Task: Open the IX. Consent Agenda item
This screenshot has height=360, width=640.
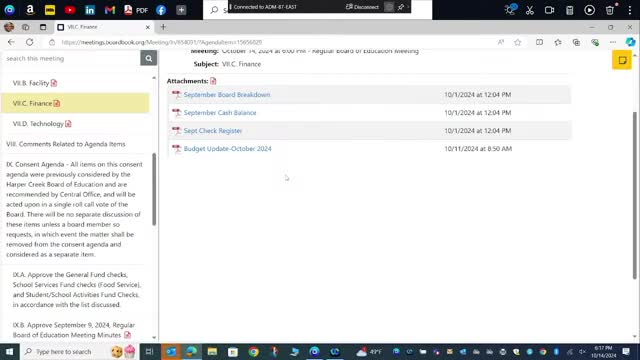Action: pyautogui.click(x=75, y=209)
